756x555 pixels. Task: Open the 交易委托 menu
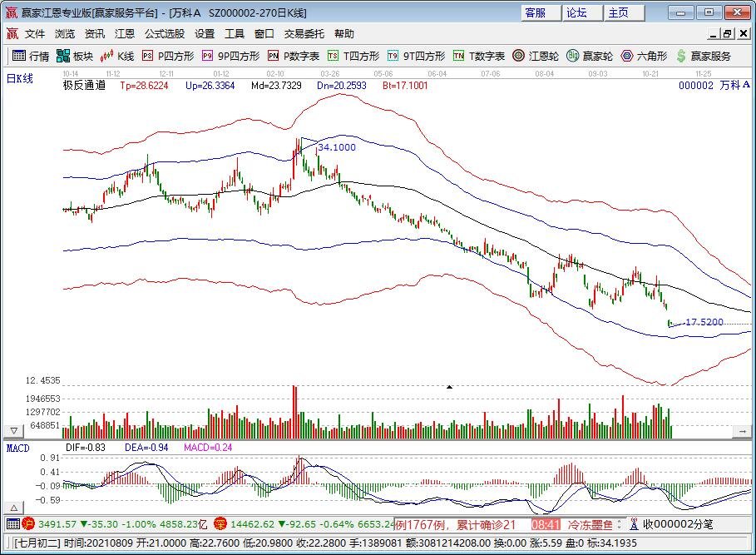[x=304, y=34]
